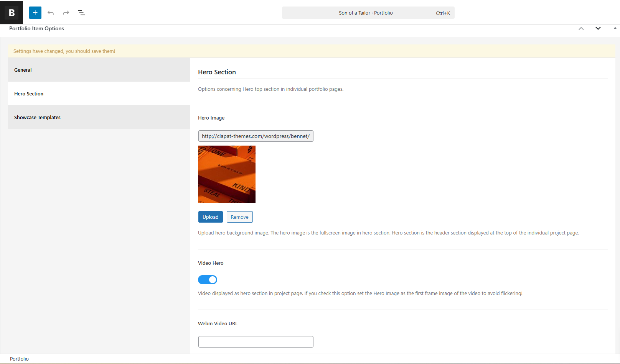Viewport: 620px width, 364px height.
Task: Move Portfolio Item Options panel down
Action: [x=598, y=28]
